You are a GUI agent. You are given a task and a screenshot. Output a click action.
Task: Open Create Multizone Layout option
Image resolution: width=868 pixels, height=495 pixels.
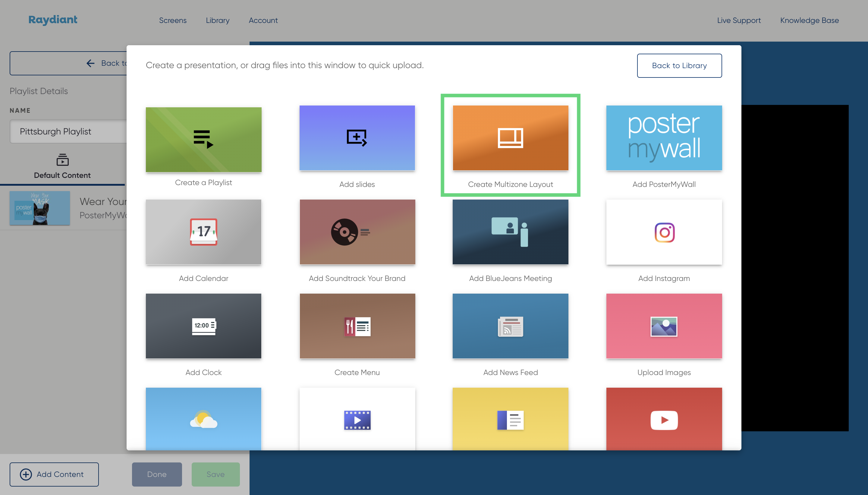tap(510, 138)
